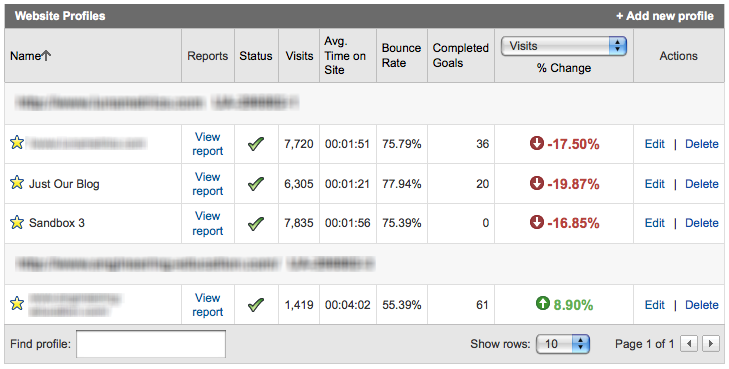Open View report for Sandbox 3
This screenshot has width=729, height=369.
click(208, 223)
